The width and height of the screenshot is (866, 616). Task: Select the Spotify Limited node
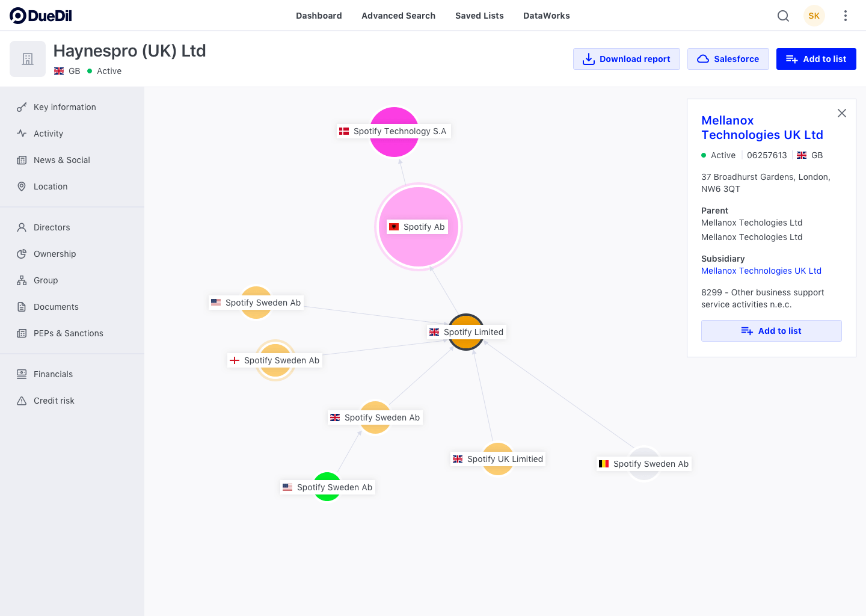467,332
